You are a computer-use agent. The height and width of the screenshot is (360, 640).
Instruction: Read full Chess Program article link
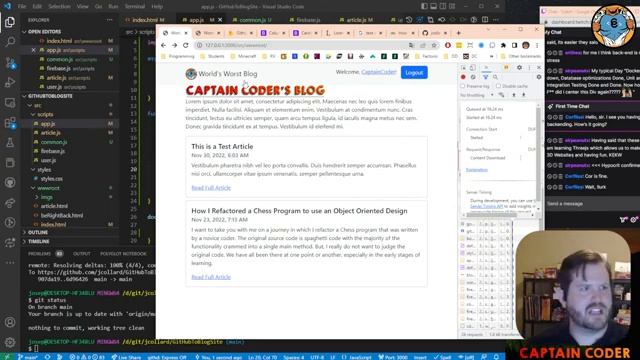pos(211,277)
